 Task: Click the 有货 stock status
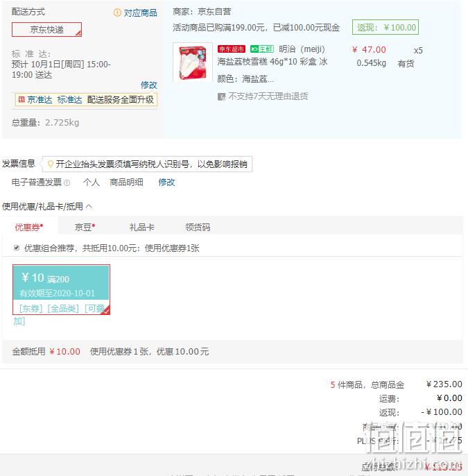[x=406, y=63]
